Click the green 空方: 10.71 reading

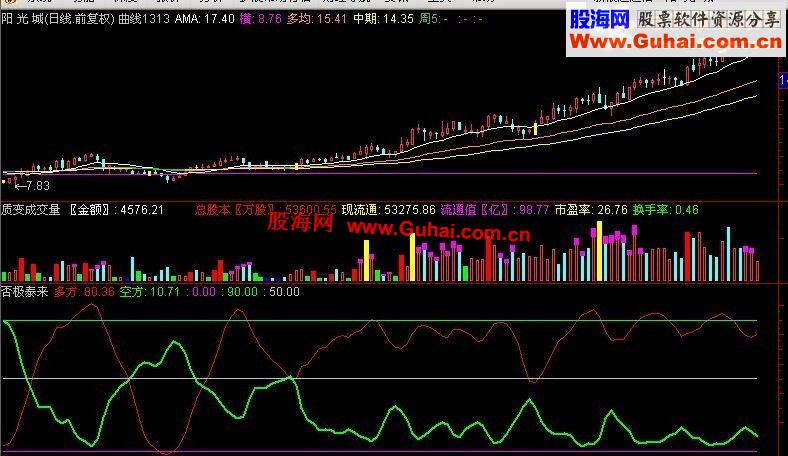point(150,292)
